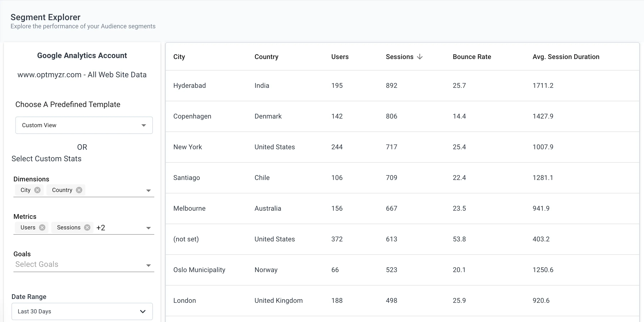Click the Norway country cell

click(266, 270)
